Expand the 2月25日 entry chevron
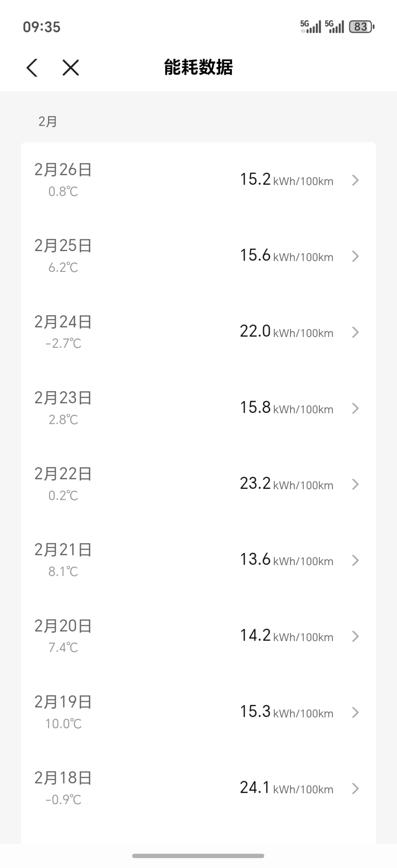The height and width of the screenshot is (868, 397). [355, 256]
